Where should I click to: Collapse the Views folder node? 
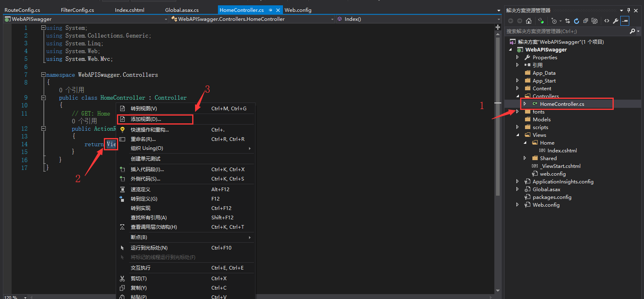[x=518, y=135]
